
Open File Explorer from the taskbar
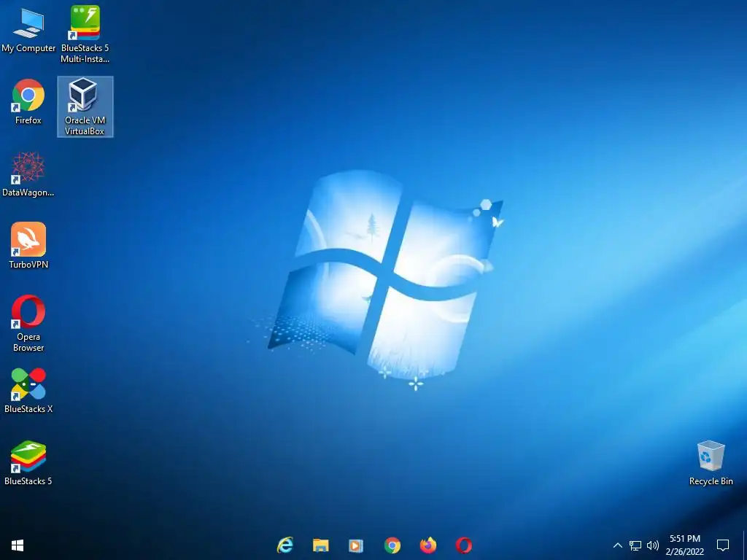pos(321,545)
